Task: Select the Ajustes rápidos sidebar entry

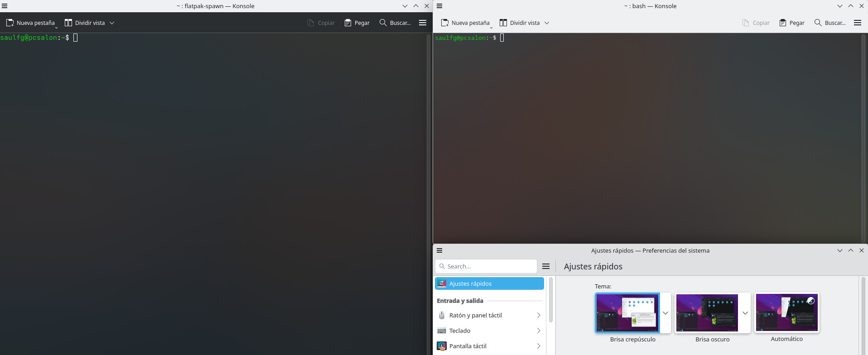Action: pyautogui.click(x=489, y=283)
